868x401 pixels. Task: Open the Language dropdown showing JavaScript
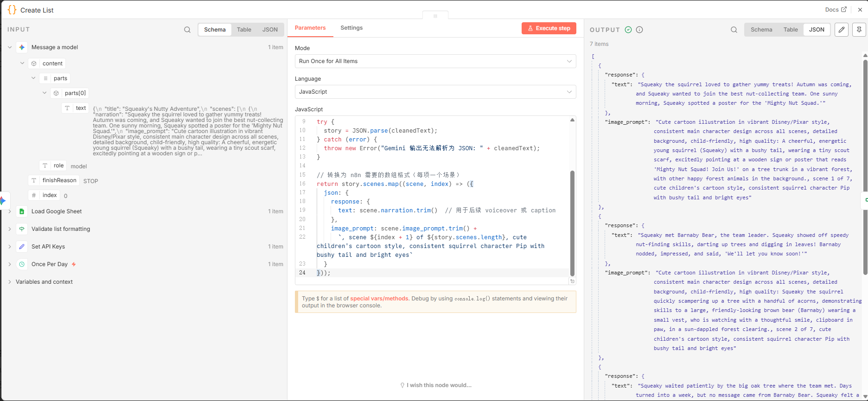pos(435,92)
